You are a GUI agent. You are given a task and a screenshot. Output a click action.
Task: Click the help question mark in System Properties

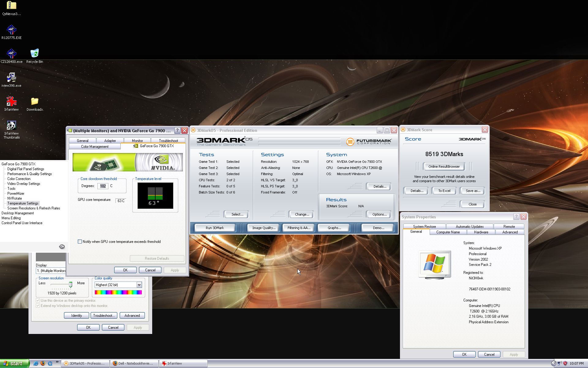pos(516,217)
